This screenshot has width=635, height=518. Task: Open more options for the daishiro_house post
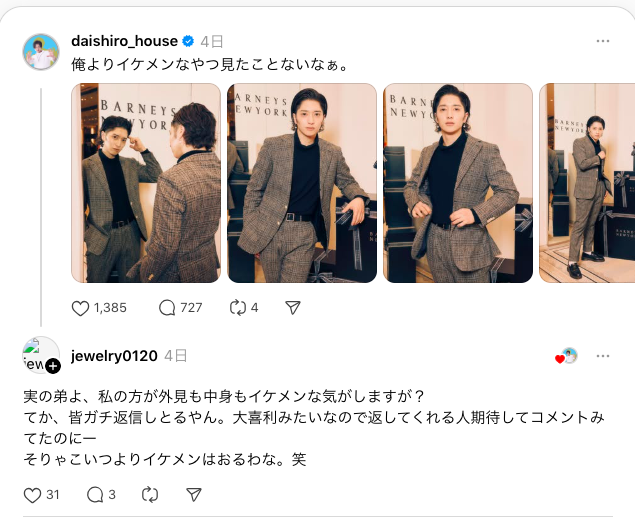pyautogui.click(x=603, y=41)
